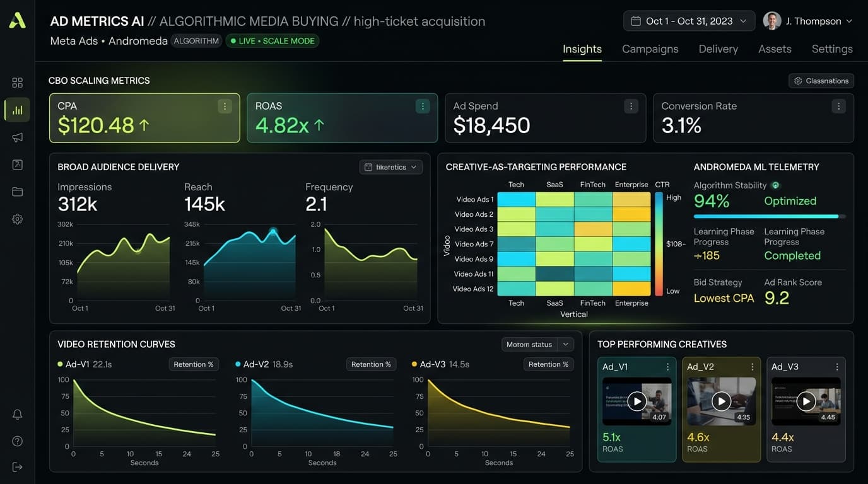Play the Ad_V2 video creative
The height and width of the screenshot is (484, 868).
click(x=721, y=401)
